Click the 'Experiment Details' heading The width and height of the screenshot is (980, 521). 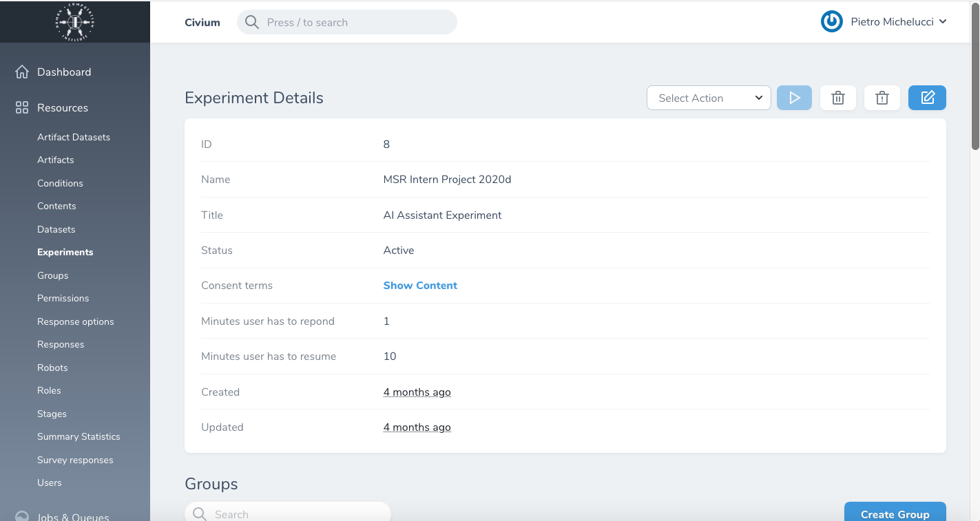click(x=254, y=98)
